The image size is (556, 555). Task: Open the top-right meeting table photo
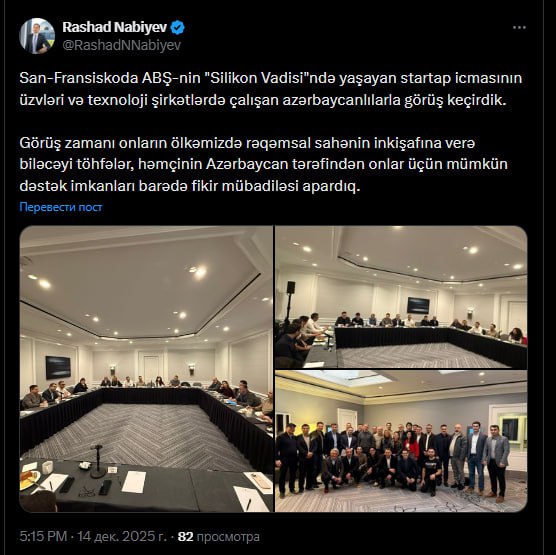point(401,297)
